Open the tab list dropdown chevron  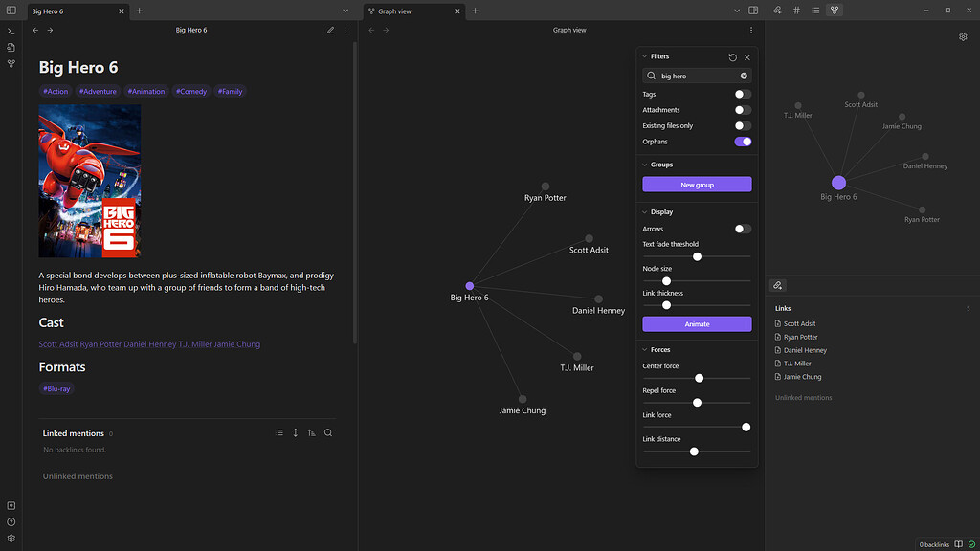point(346,11)
